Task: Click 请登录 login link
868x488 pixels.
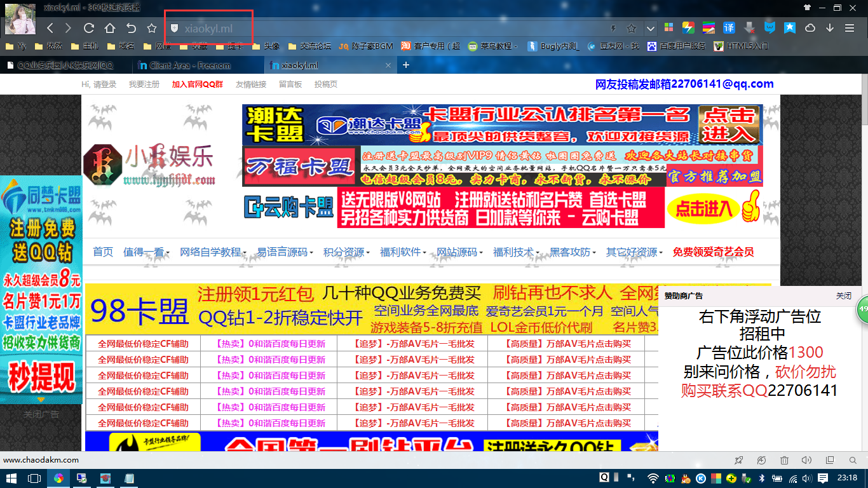Action: (x=104, y=84)
